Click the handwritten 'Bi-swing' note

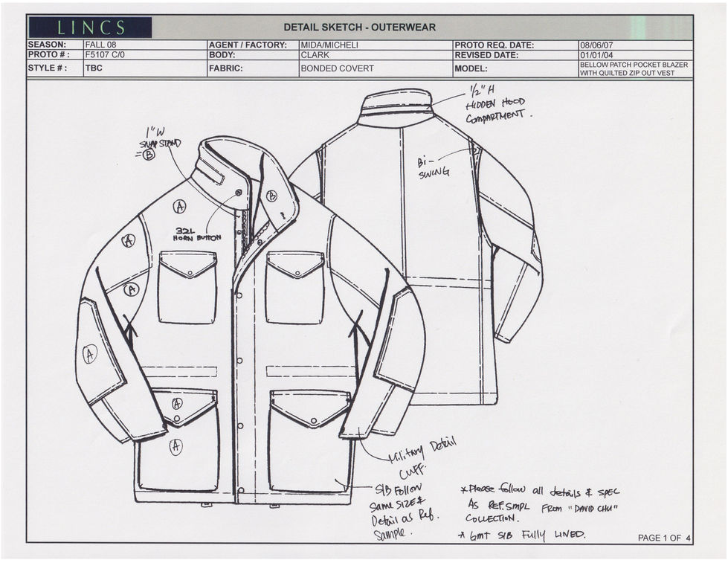click(x=434, y=168)
